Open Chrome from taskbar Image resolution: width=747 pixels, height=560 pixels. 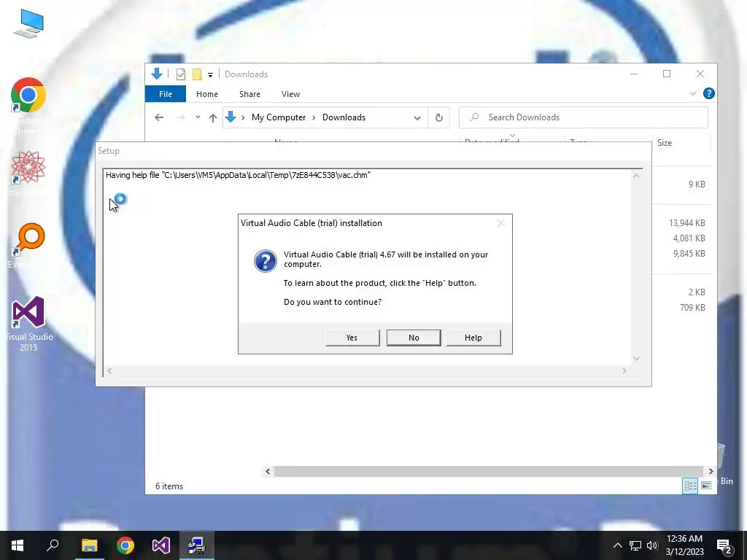coord(125,545)
